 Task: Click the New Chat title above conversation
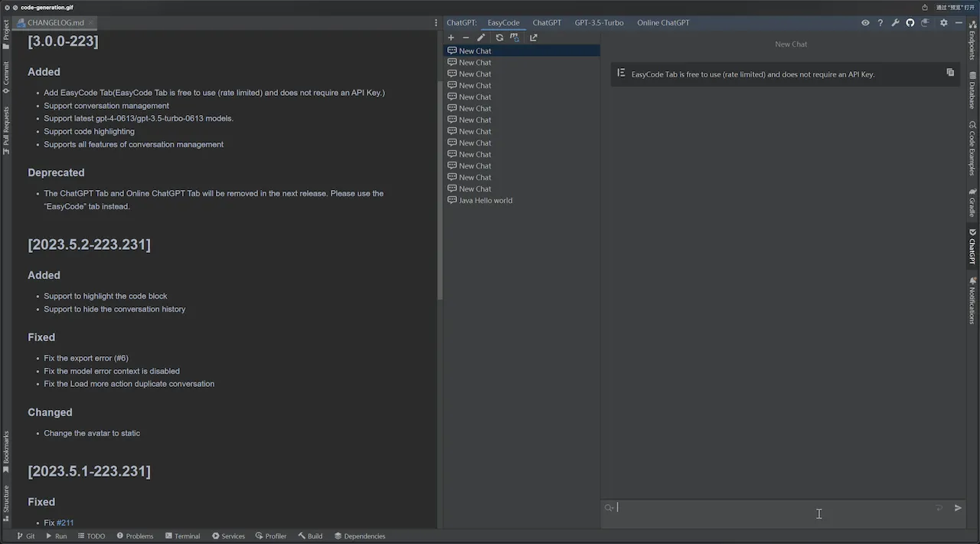click(791, 44)
